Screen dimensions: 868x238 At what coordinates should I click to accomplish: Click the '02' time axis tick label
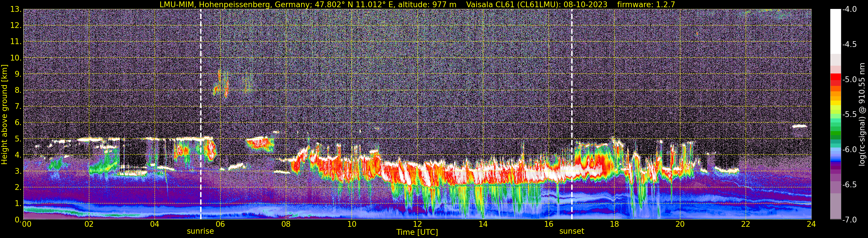click(89, 224)
